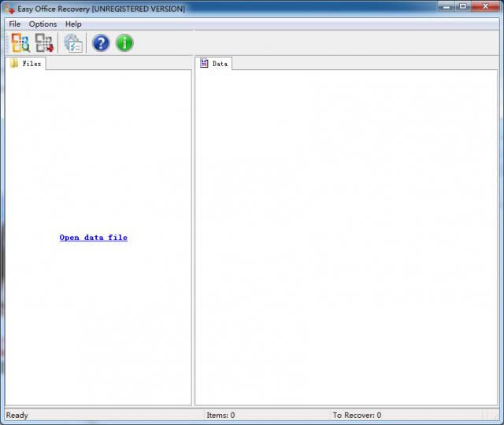The image size is (504, 425).
Task: Click the Ready status text
Action: click(17, 415)
